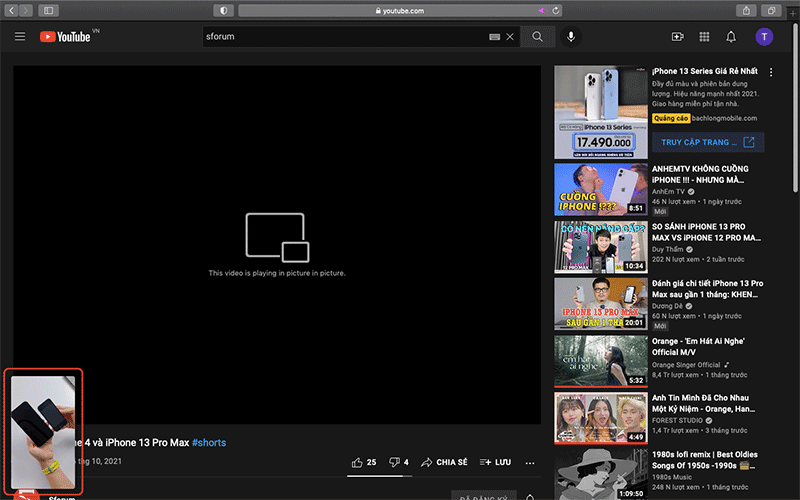Open on-screen keyboard icon in search box
Viewport: 800px width, 500px height.
pos(494,37)
